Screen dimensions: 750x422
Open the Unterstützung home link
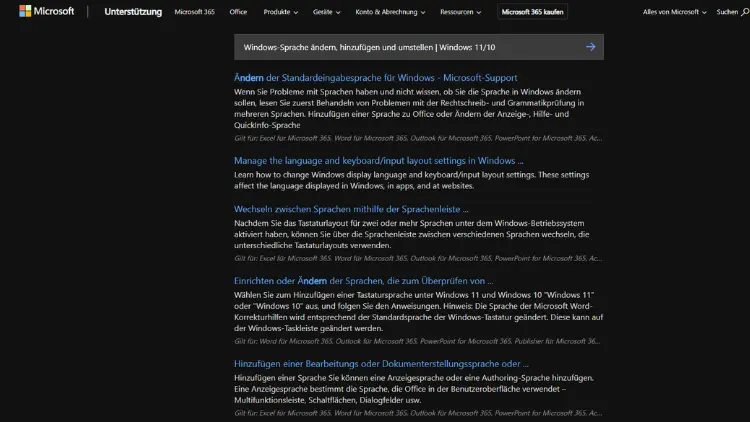[x=133, y=12]
